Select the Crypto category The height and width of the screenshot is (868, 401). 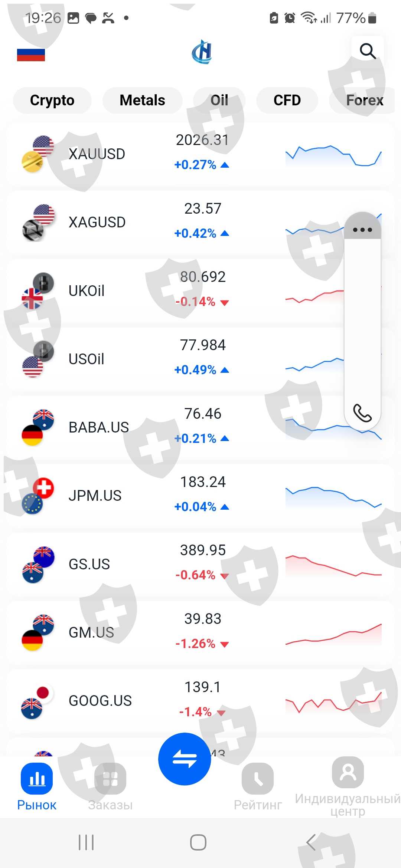[52, 100]
